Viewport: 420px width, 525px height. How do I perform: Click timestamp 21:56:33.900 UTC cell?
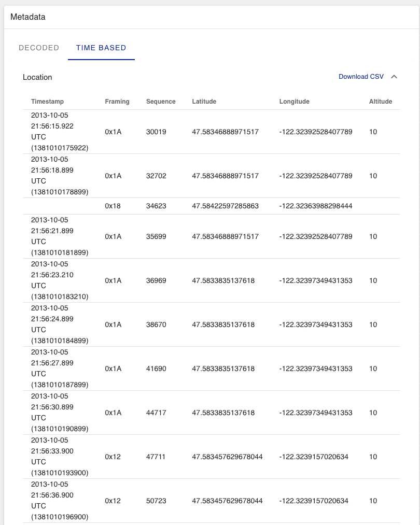(60, 457)
